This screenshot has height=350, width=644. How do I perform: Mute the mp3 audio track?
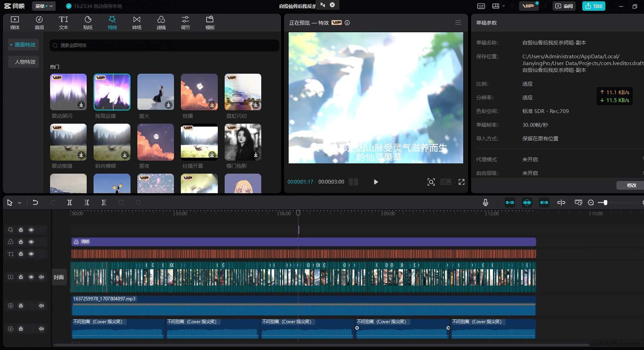click(41, 306)
